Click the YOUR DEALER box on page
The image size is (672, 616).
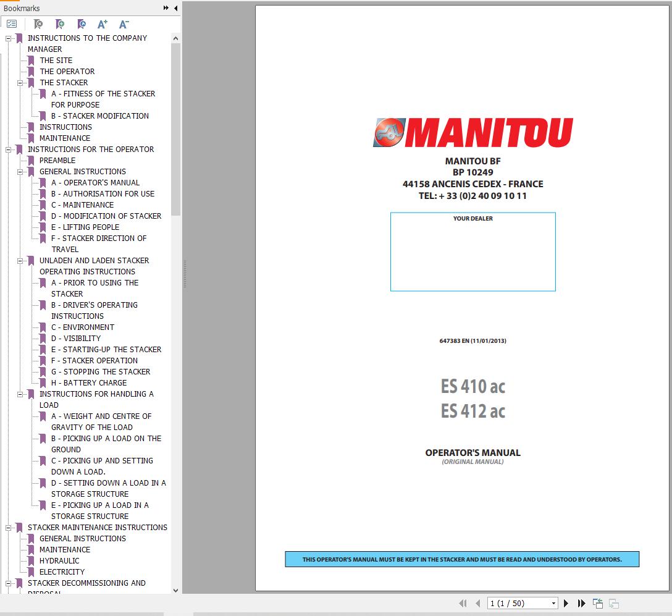click(472, 251)
